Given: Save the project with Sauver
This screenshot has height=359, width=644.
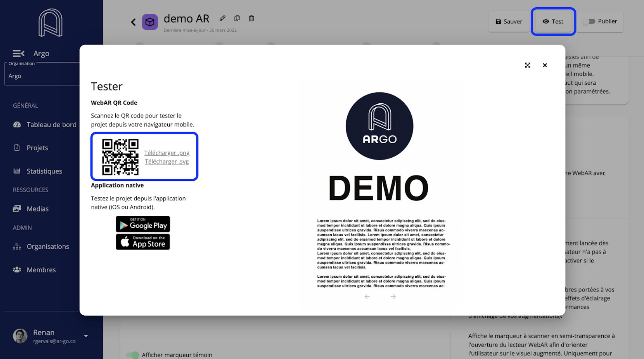Looking at the screenshot, I should coord(509,21).
